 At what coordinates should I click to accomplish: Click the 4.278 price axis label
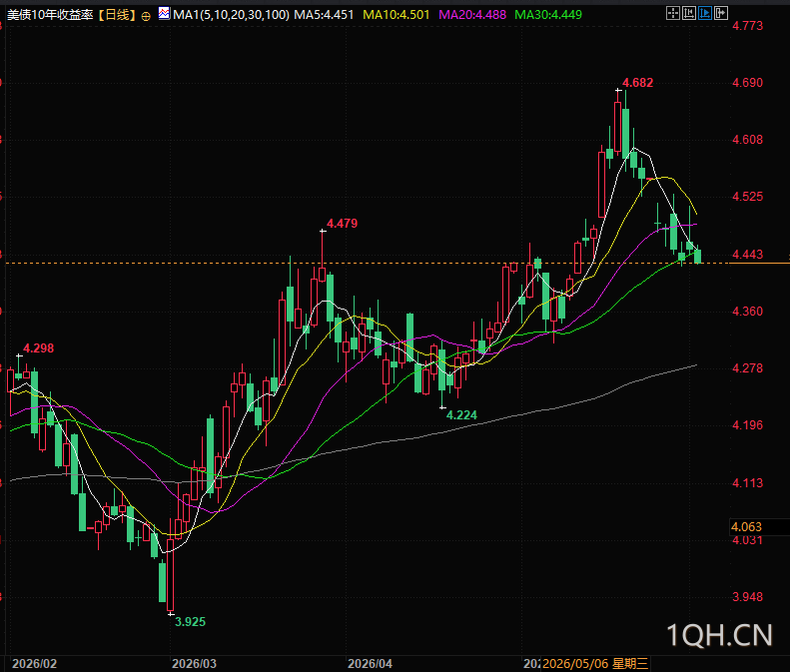748,368
